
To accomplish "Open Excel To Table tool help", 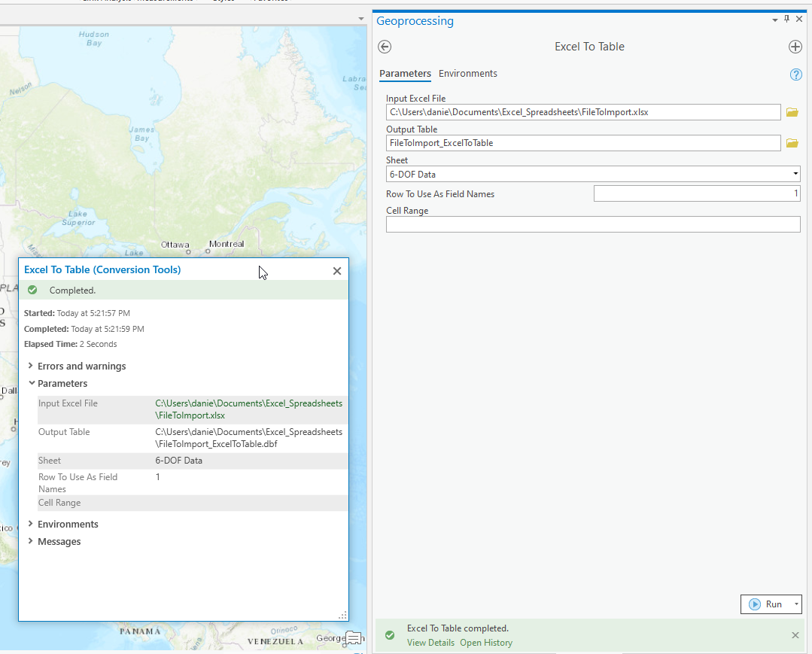I will point(795,75).
